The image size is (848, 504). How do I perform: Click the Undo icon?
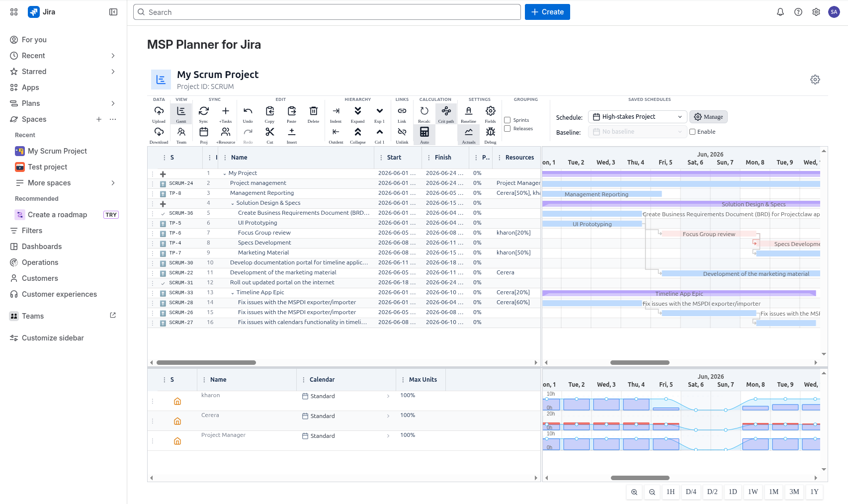tap(248, 114)
